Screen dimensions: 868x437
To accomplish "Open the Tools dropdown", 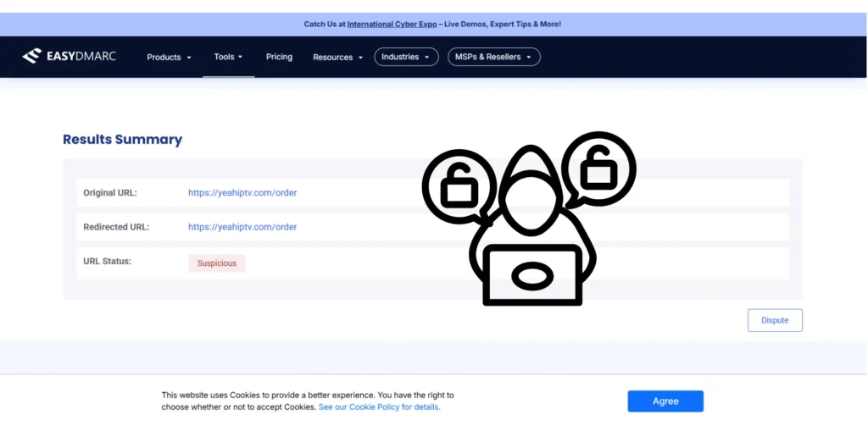I will click(228, 57).
